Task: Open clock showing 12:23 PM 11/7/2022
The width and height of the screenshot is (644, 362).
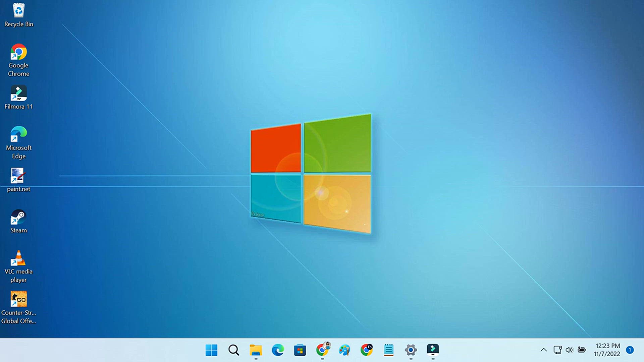Action: tap(607, 350)
